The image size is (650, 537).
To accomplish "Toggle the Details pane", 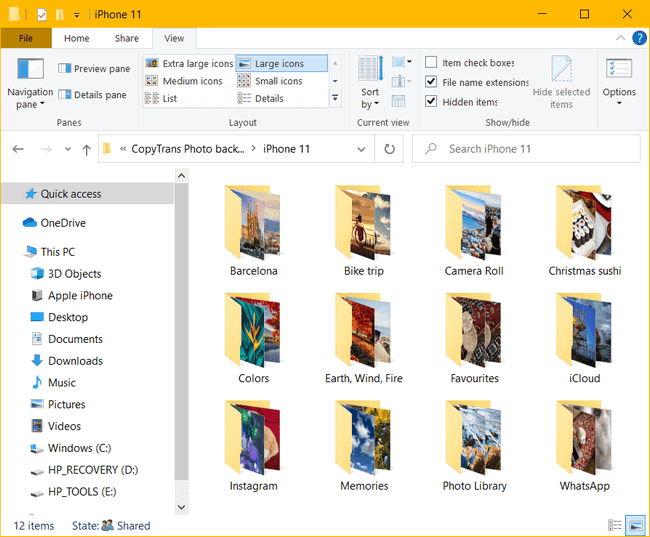I will pos(92,95).
